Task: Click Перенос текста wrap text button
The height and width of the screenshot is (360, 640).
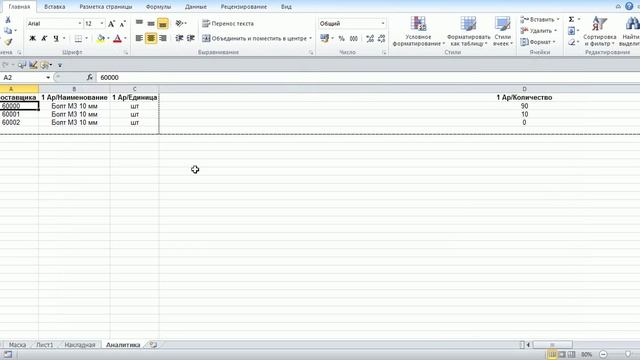Action: pyautogui.click(x=228, y=24)
